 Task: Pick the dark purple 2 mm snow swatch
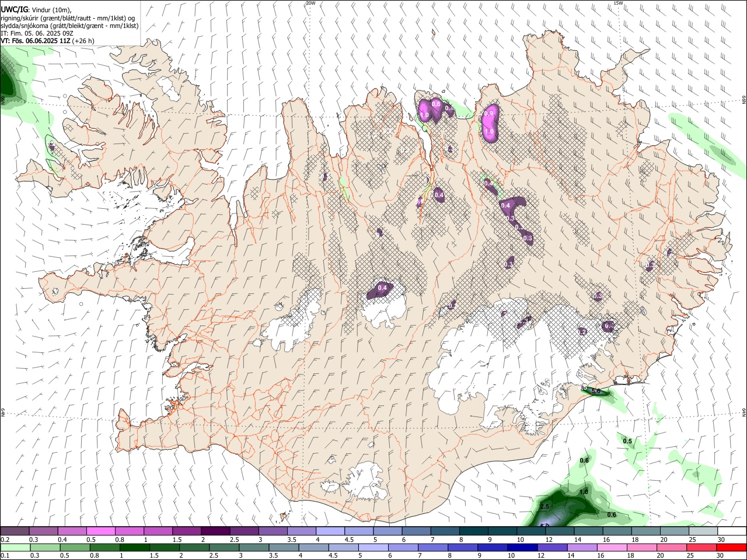click(x=215, y=531)
